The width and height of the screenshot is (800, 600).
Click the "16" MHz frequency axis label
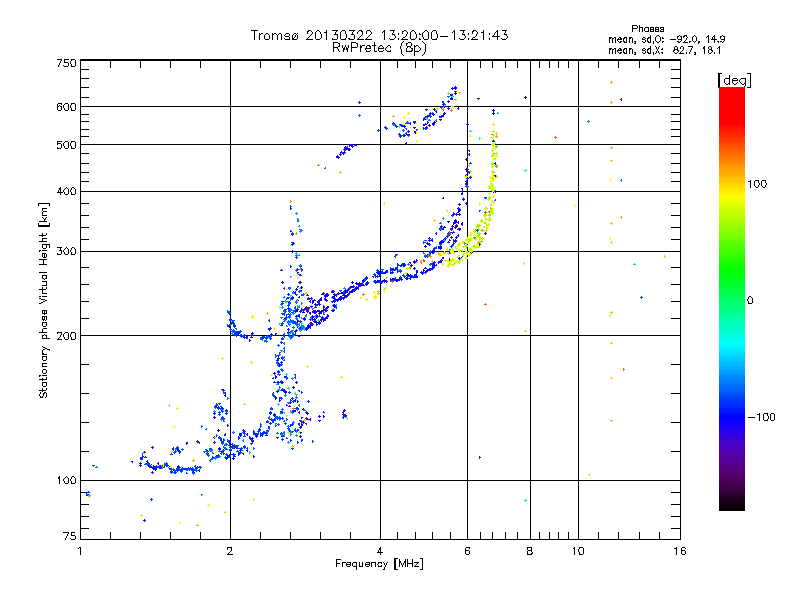coord(680,551)
